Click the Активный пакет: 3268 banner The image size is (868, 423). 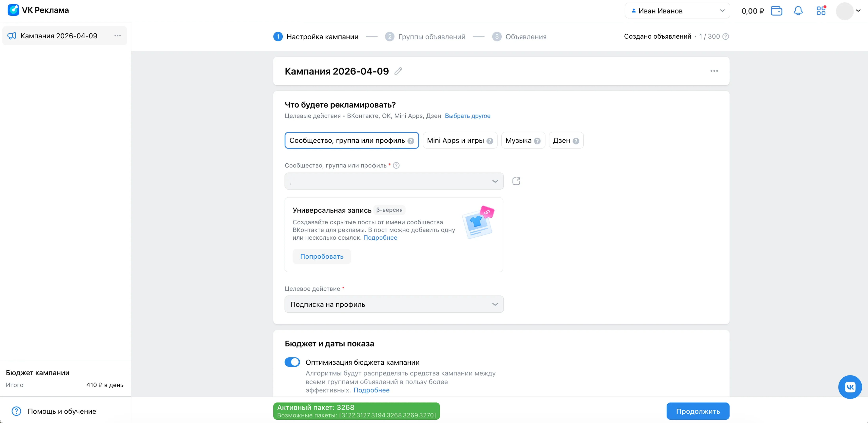coord(356,411)
